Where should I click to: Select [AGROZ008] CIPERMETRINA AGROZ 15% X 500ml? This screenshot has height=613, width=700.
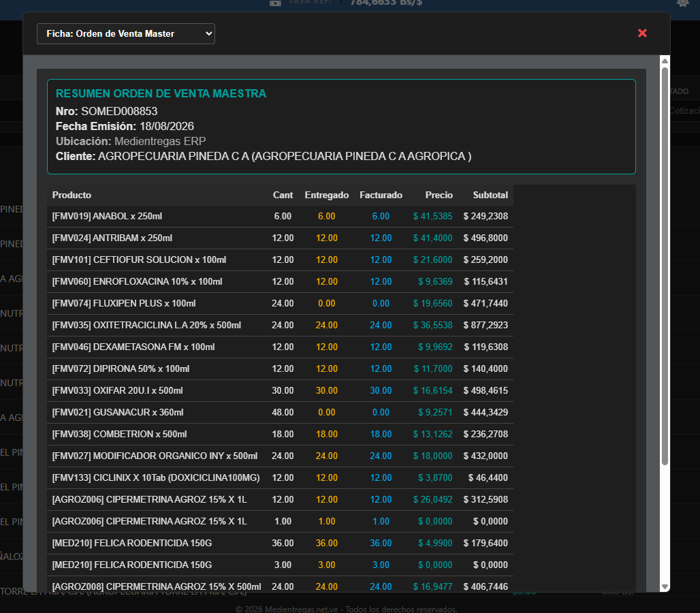[156, 586]
